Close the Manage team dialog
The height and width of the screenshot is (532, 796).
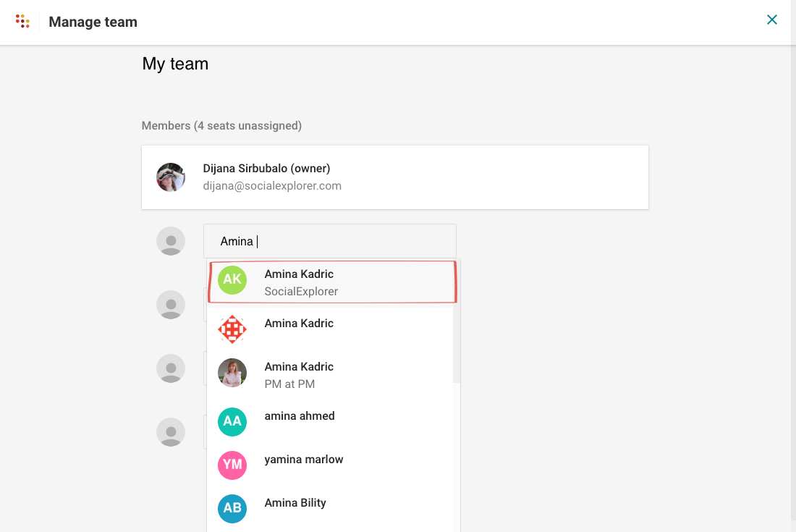771,20
